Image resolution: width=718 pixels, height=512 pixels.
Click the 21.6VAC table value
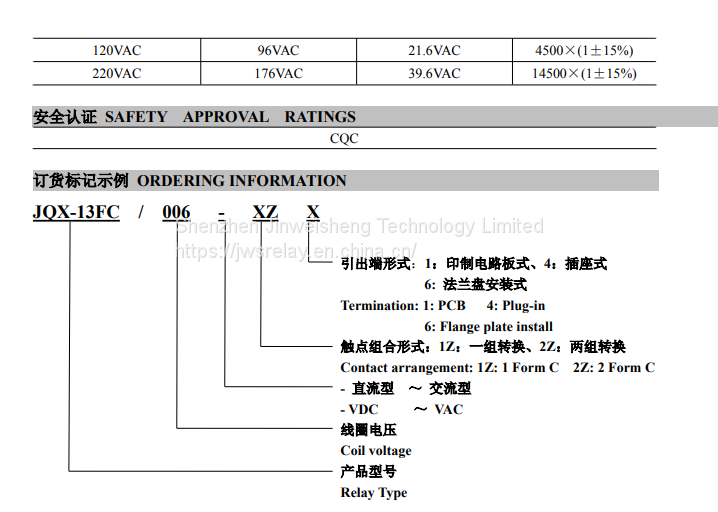point(434,50)
